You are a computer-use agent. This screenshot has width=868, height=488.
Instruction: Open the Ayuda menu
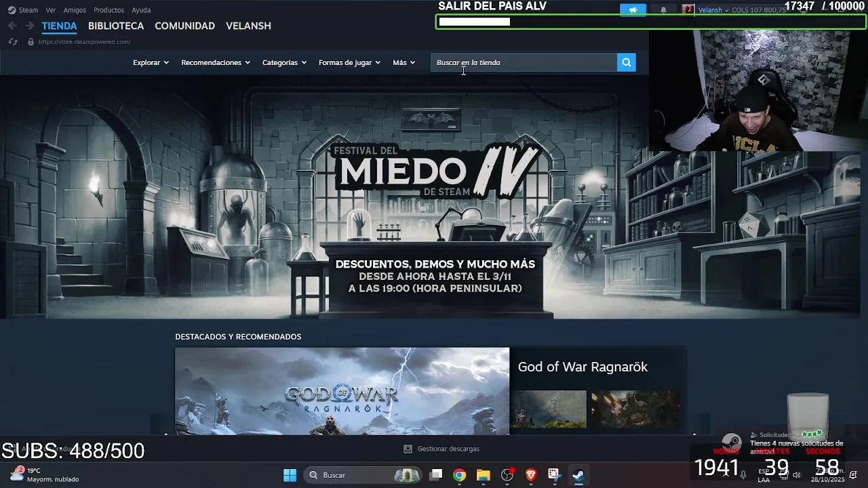coord(141,10)
